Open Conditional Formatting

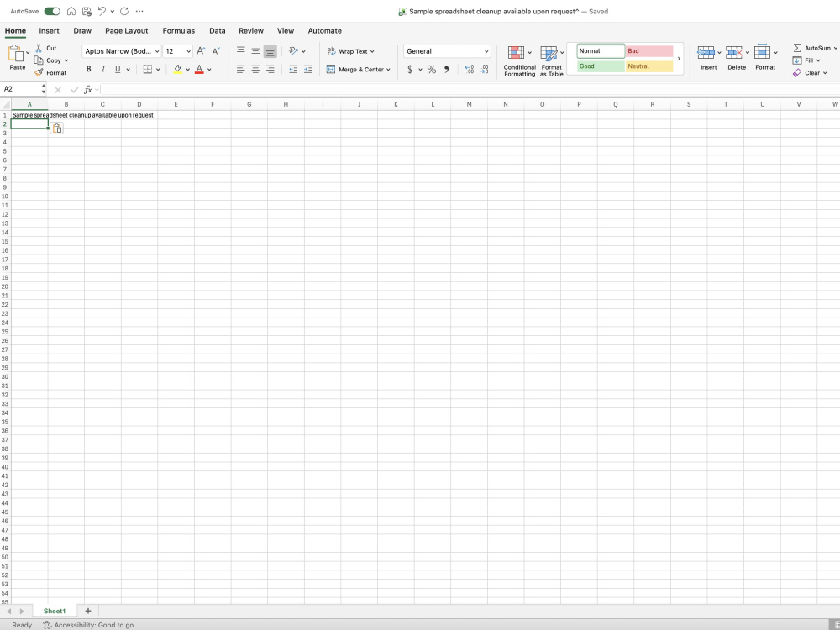(x=519, y=60)
